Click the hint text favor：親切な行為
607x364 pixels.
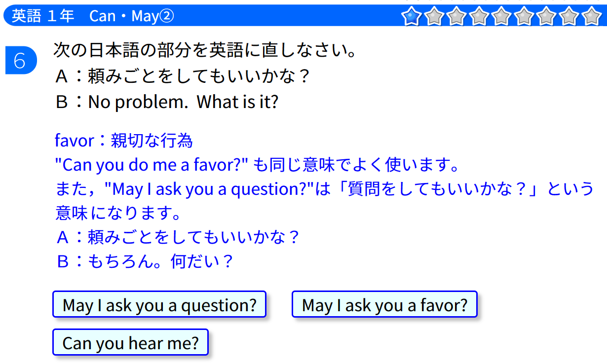coord(124,141)
